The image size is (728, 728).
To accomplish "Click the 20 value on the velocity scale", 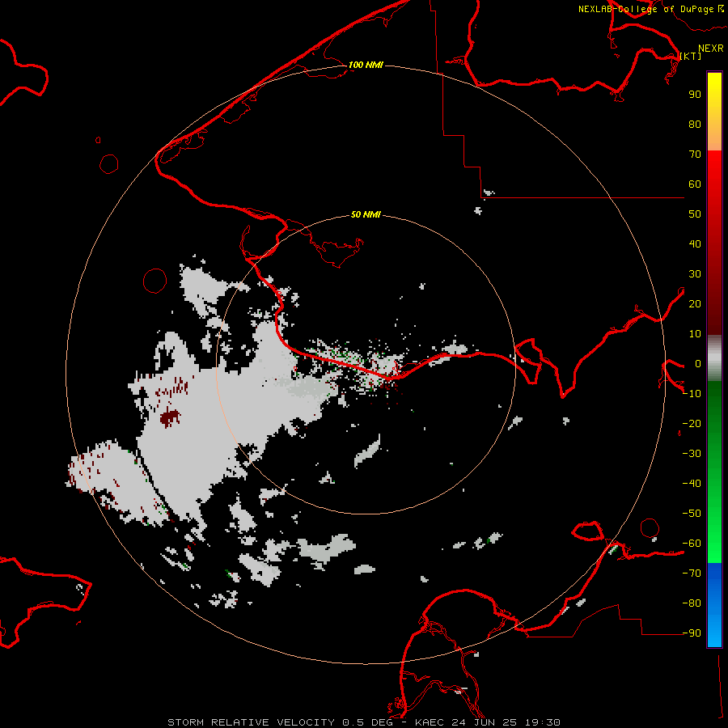I will (x=695, y=303).
